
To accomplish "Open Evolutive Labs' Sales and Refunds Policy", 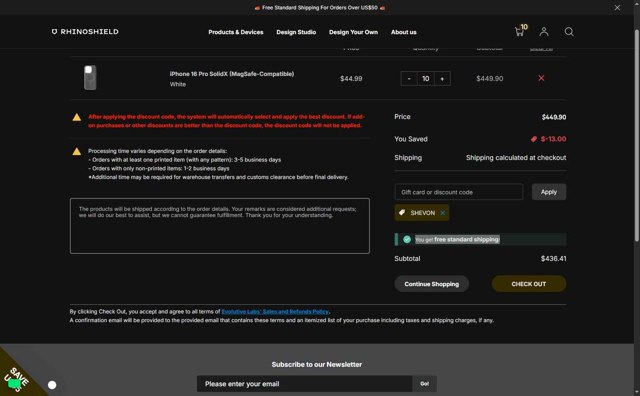I will (x=275, y=311).
